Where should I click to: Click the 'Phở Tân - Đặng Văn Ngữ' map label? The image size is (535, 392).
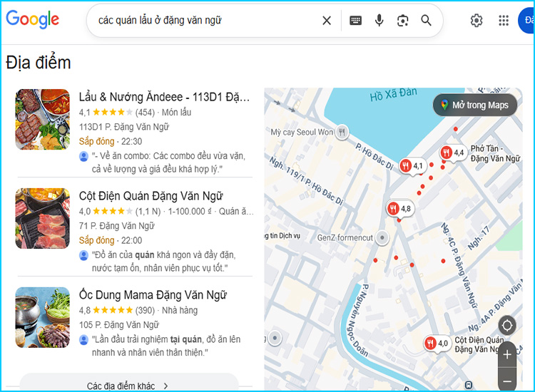click(x=496, y=153)
